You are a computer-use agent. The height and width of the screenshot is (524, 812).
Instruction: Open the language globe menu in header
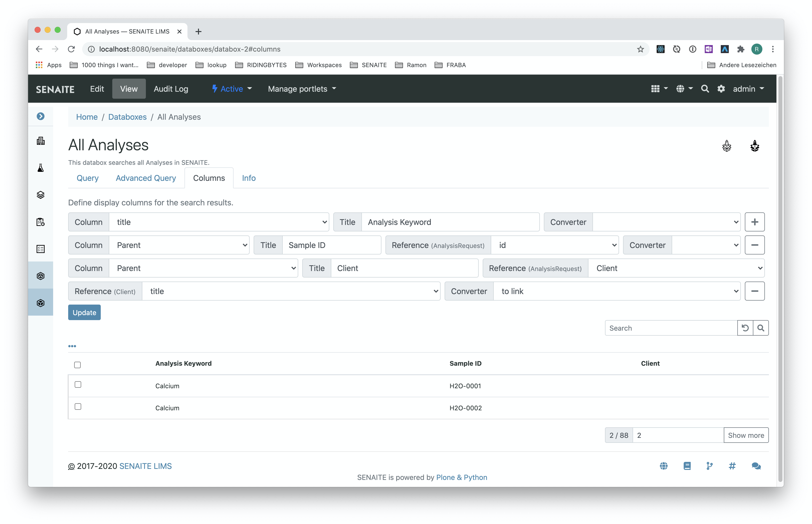(684, 89)
